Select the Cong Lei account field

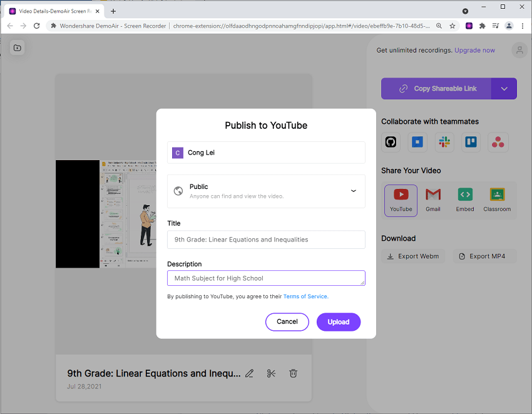point(266,153)
